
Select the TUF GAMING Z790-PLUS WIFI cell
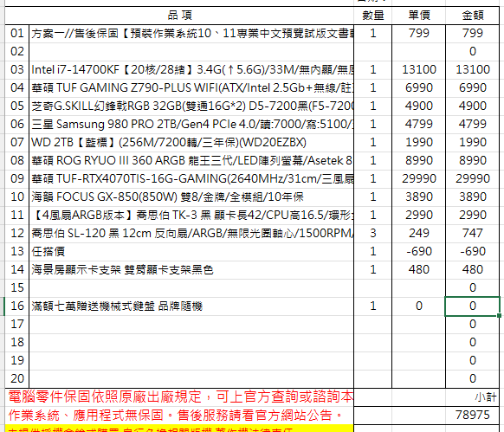click(191, 87)
